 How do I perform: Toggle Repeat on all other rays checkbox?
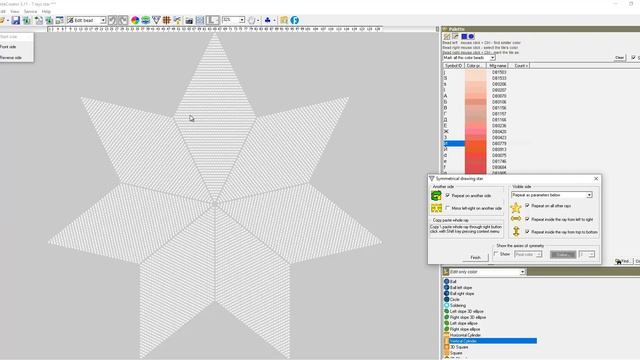[527, 206]
